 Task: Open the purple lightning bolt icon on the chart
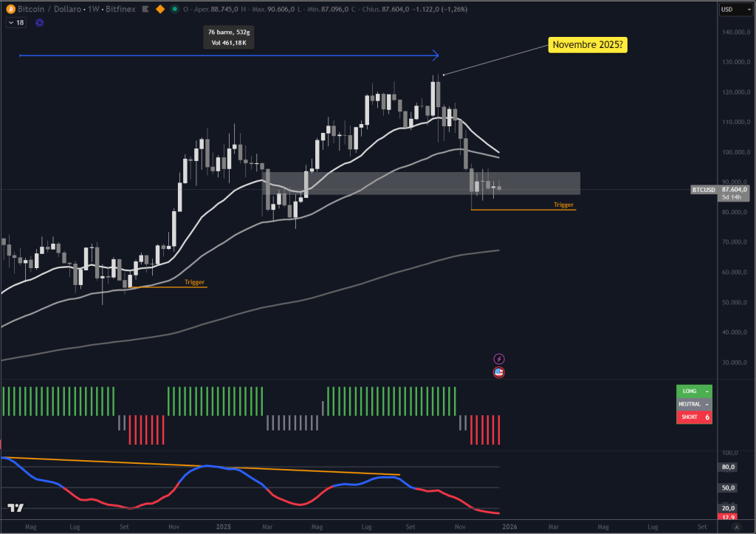click(x=500, y=358)
